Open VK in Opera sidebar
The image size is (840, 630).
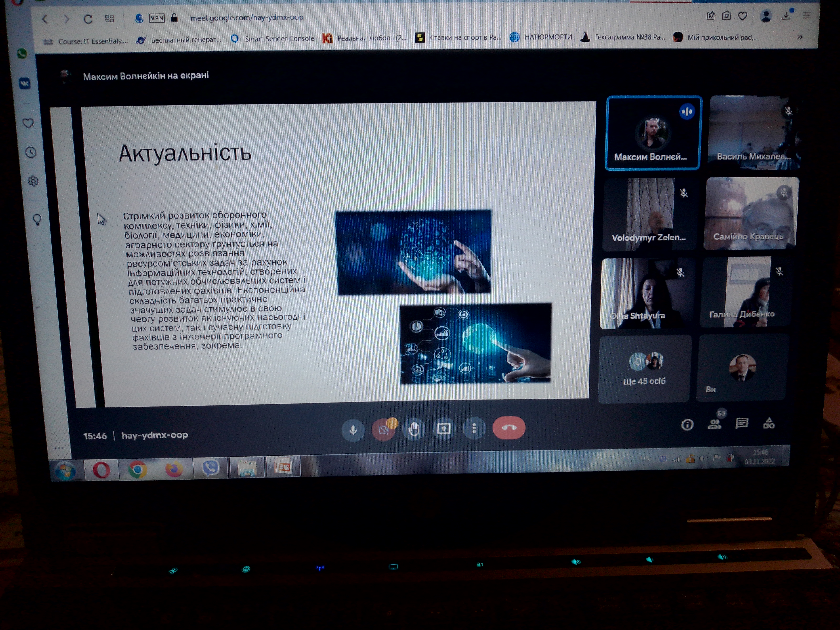pyautogui.click(x=25, y=83)
